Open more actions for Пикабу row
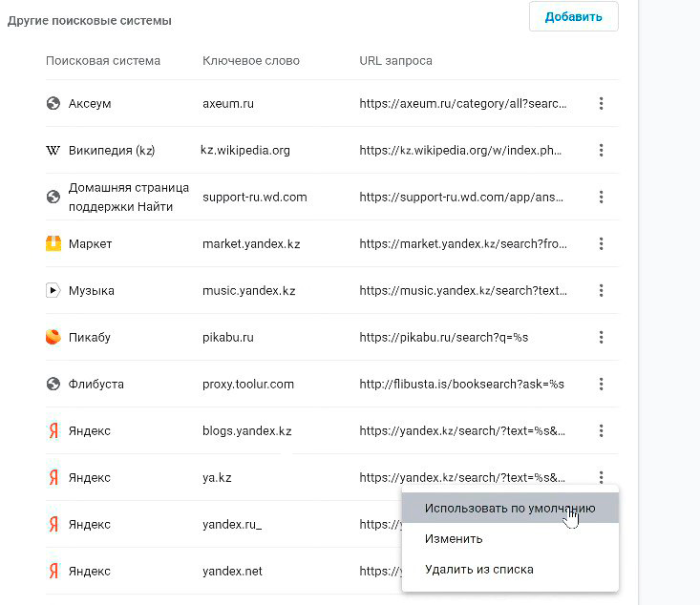 point(601,337)
